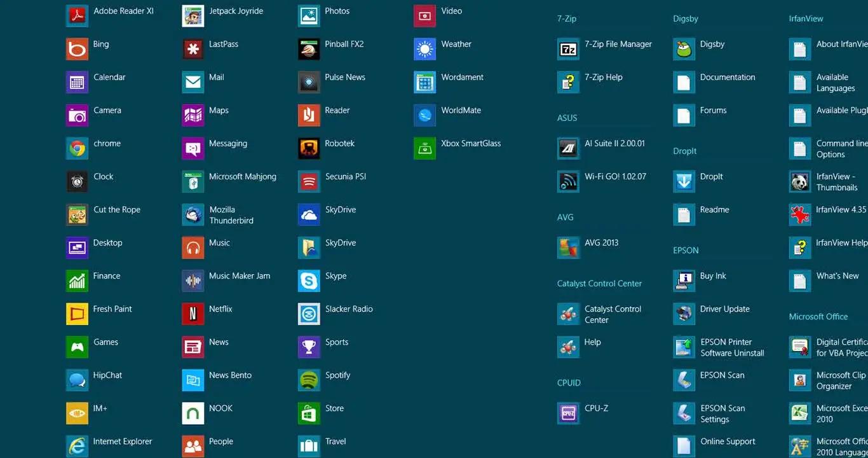Open the WorldMate icon
The width and height of the screenshot is (868, 458).
click(x=425, y=115)
